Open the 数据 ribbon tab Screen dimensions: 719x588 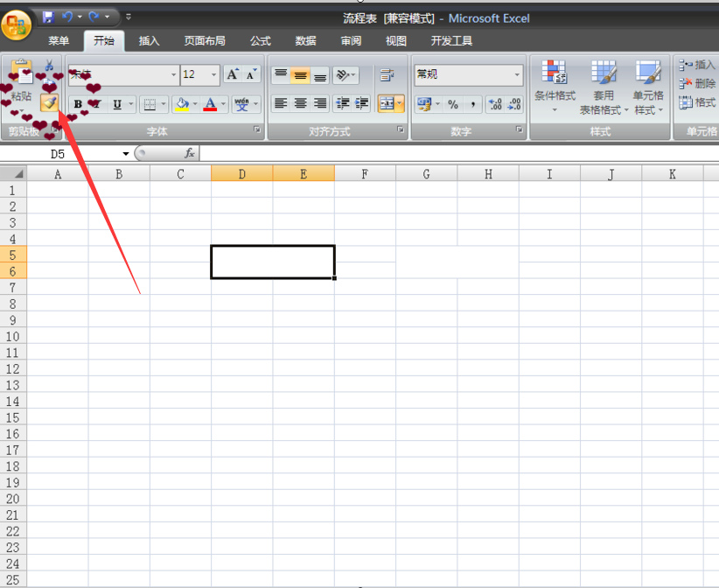pos(305,41)
